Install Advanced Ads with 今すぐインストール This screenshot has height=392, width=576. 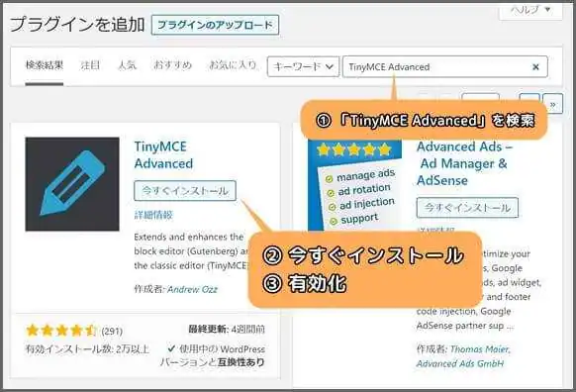click(467, 208)
